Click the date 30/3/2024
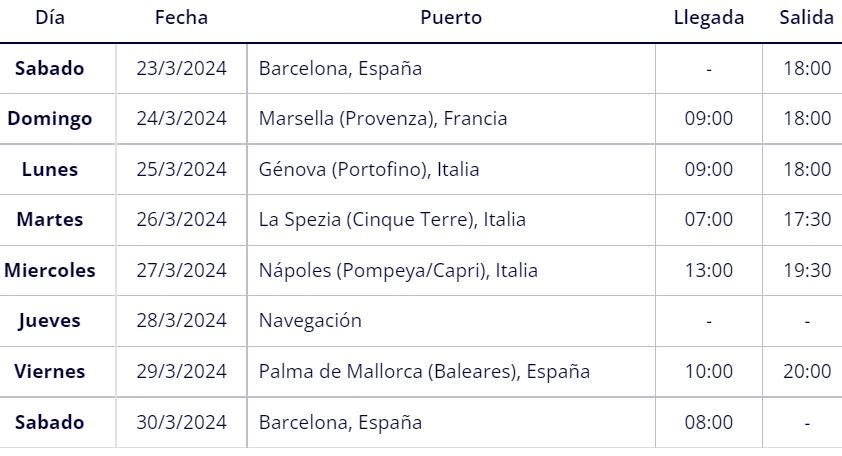Image resolution: width=842 pixels, height=456 pixels. point(182,423)
